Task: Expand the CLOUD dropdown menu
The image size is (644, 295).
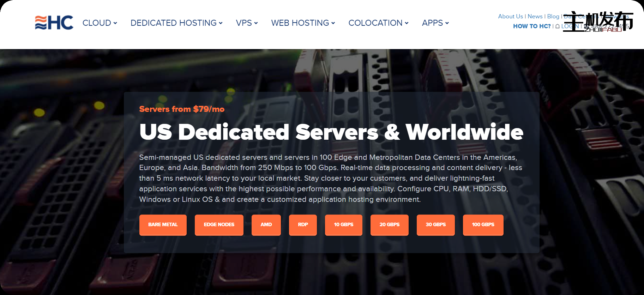Action: (x=100, y=23)
